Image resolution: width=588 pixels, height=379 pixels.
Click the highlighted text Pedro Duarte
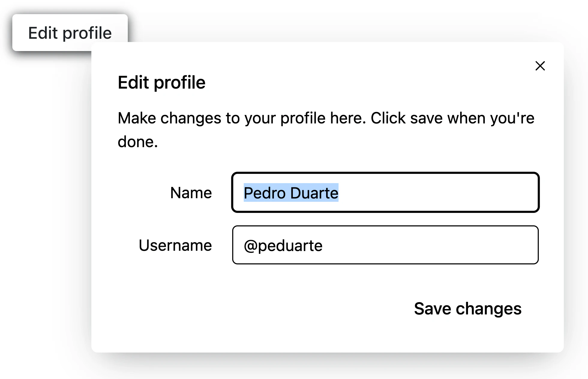(x=290, y=193)
